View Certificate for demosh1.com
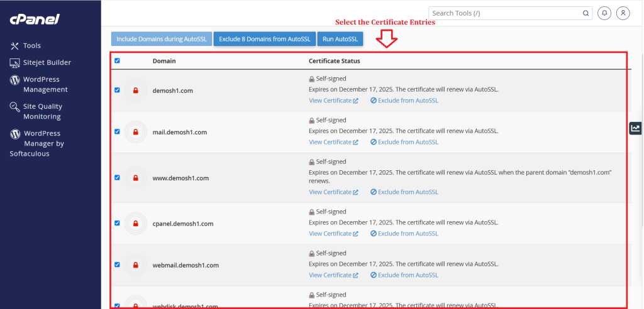The height and width of the screenshot is (309, 644). click(x=333, y=100)
